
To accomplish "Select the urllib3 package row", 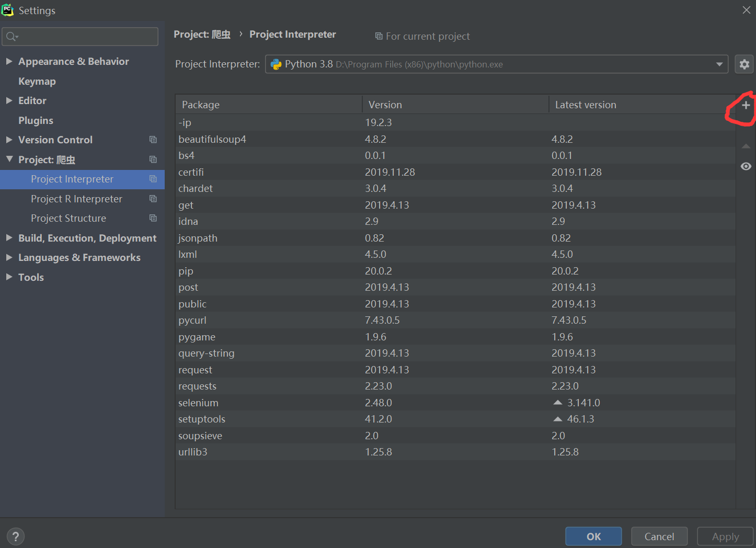I will tap(455, 452).
